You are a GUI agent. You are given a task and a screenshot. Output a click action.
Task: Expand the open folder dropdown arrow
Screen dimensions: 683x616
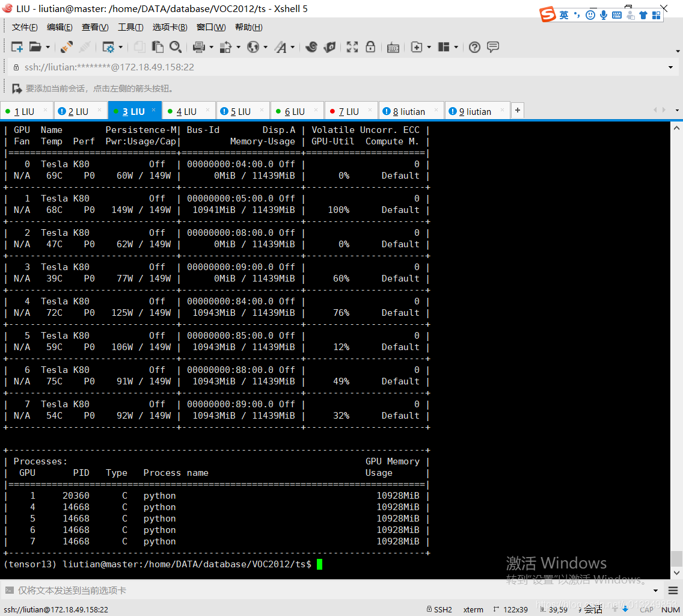47,47
